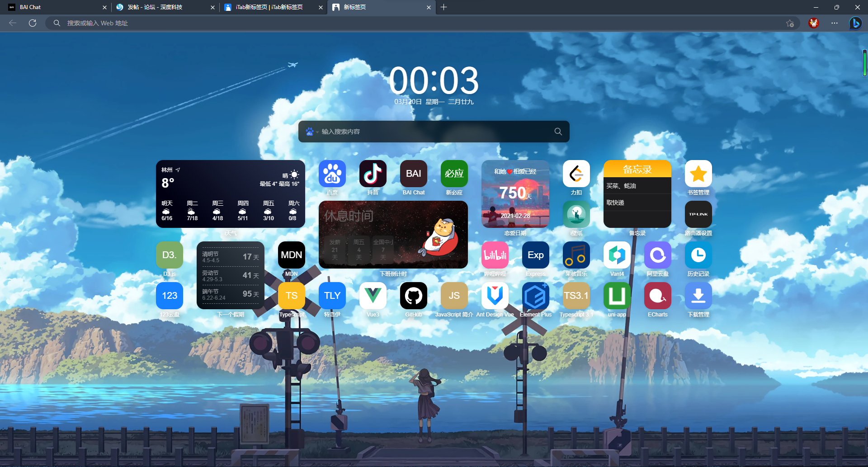Open the 必应 (Bing) icon
Image resolution: width=868 pixels, height=467 pixels.
(x=454, y=174)
